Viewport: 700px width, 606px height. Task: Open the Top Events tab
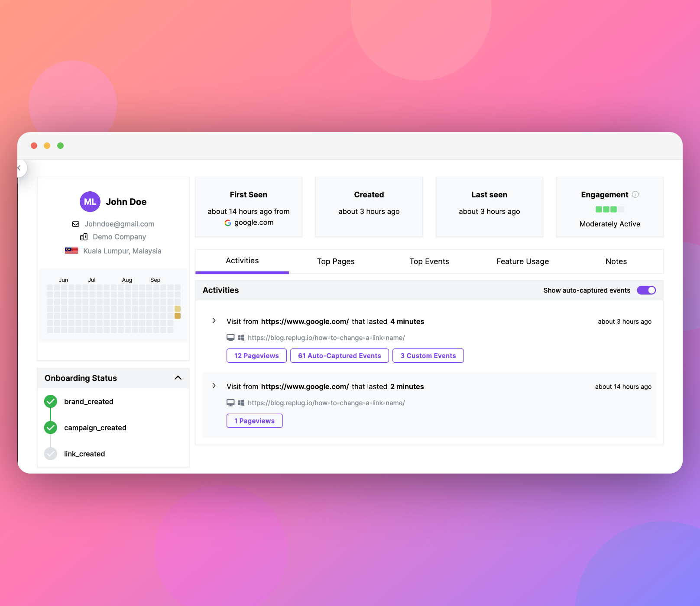click(429, 261)
